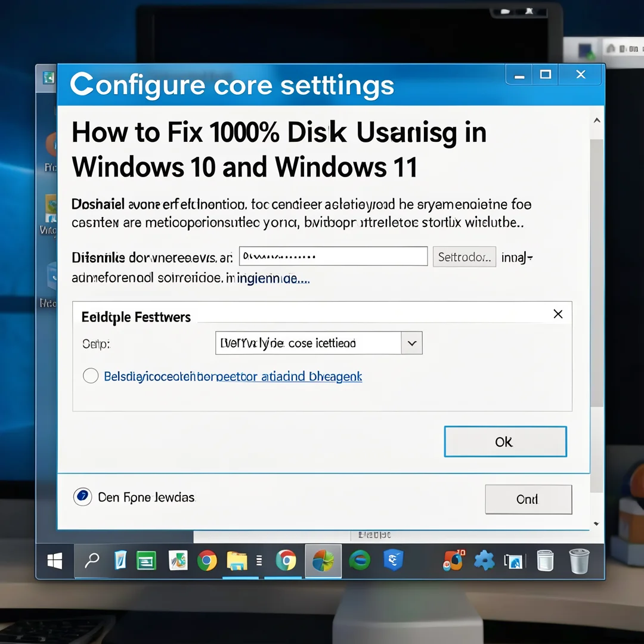Click the dialog's vertical scrollbar thumb

[x=597, y=273]
